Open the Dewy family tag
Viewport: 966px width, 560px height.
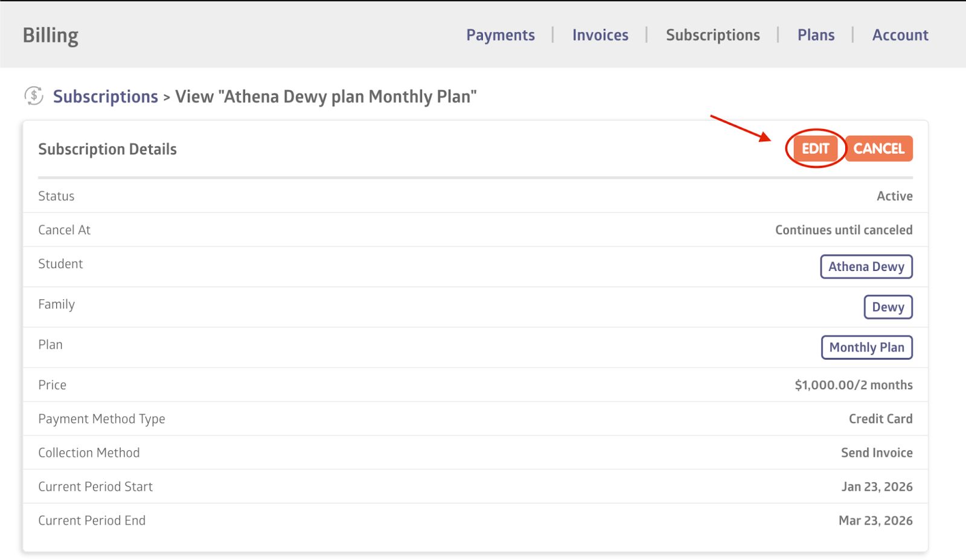point(888,307)
